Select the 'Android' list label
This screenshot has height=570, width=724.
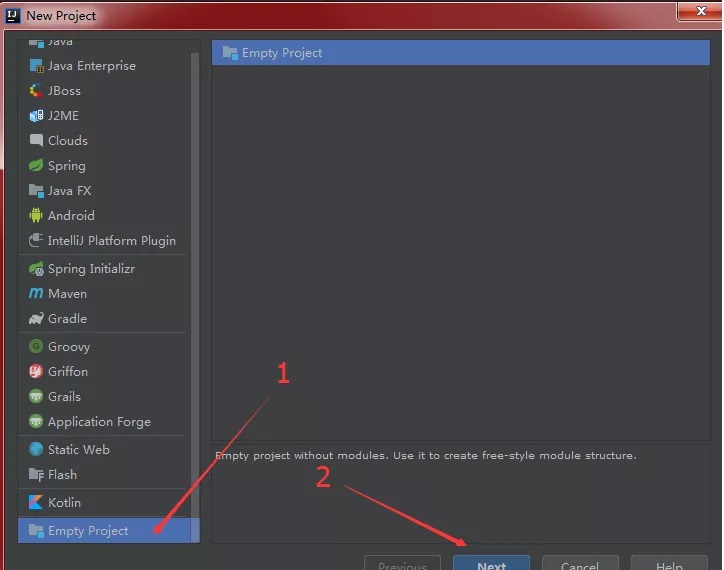[x=71, y=215]
